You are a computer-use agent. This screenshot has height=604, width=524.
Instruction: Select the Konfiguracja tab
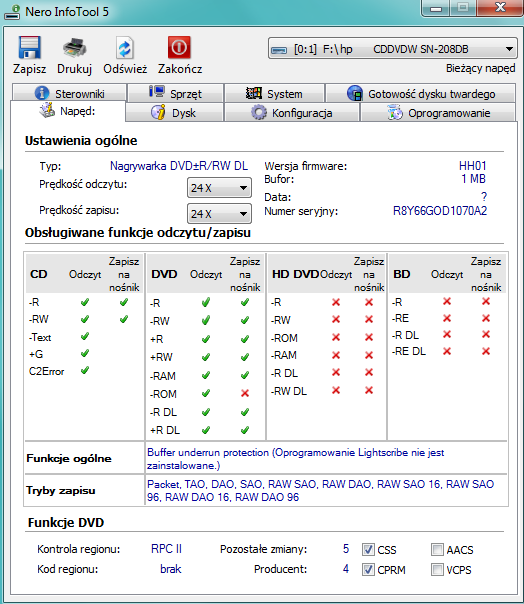pos(292,113)
